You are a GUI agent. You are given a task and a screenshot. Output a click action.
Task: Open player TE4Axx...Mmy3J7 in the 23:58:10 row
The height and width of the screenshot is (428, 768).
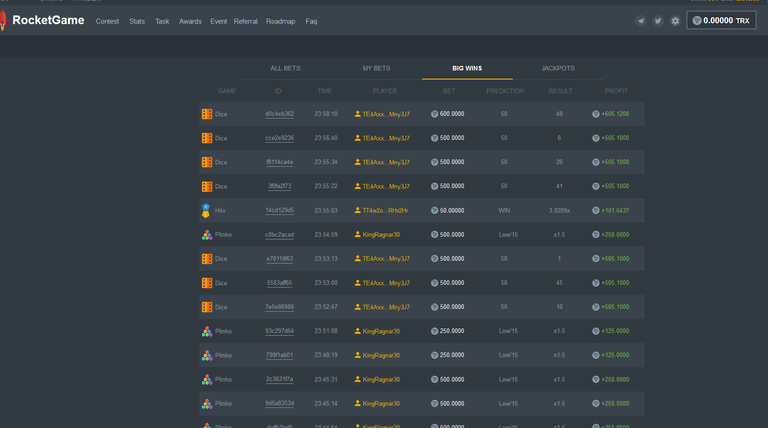click(386, 114)
